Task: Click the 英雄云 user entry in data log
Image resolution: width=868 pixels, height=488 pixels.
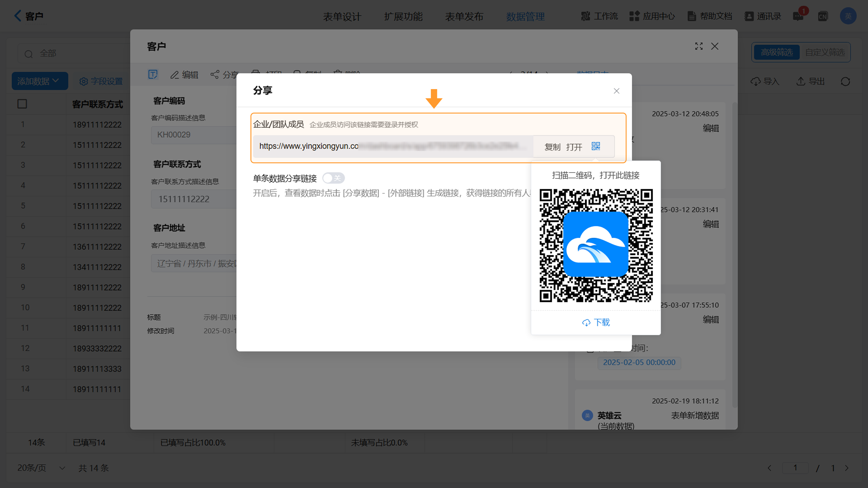Action: coord(609,416)
